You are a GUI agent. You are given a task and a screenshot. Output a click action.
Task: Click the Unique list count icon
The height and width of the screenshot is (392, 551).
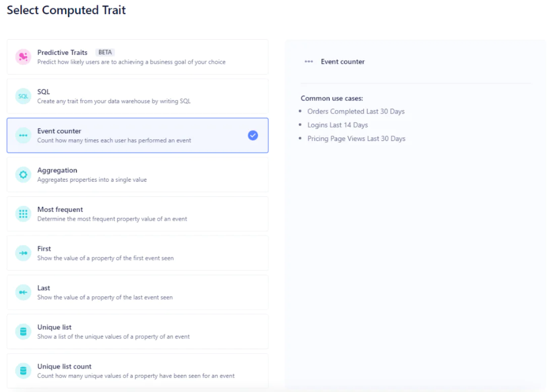(x=23, y=371)
